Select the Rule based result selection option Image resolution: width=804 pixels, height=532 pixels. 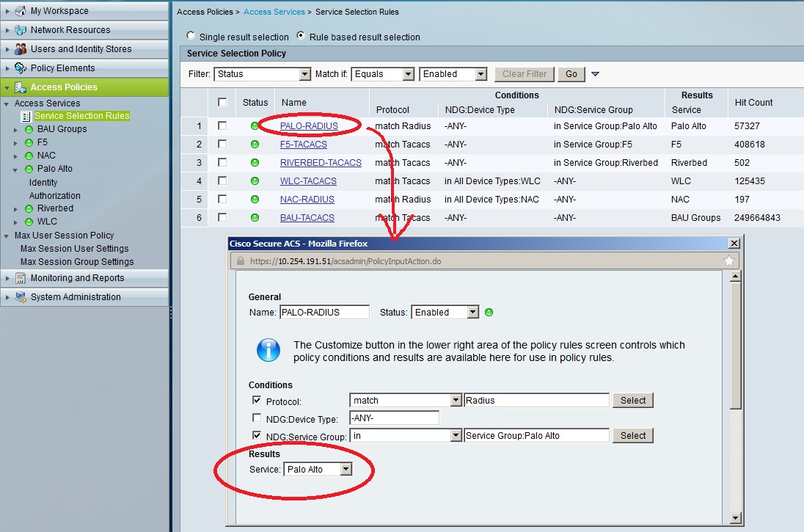click(x=301, y=35)
